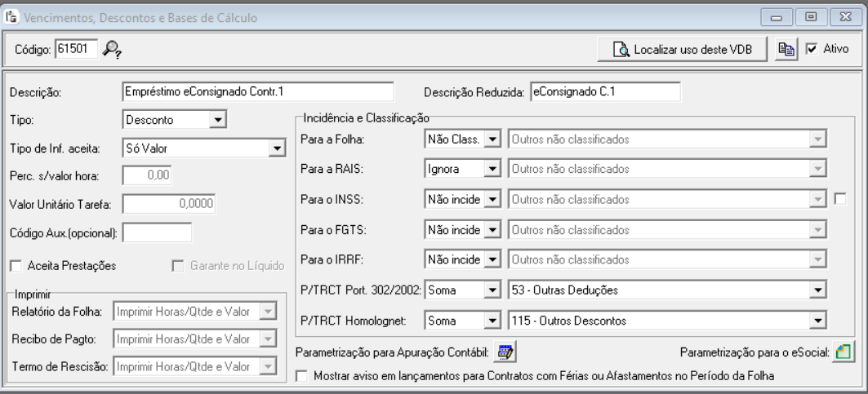Open Para a Folha incidence dropdown
Image resolution: width=868 pixels, height=394 pixels.
(492, 139)
